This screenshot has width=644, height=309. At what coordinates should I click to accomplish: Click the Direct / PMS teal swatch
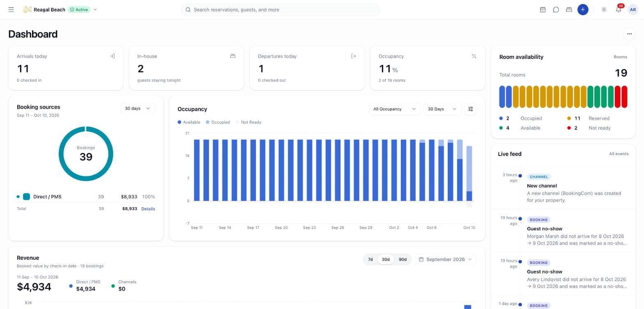26,197
